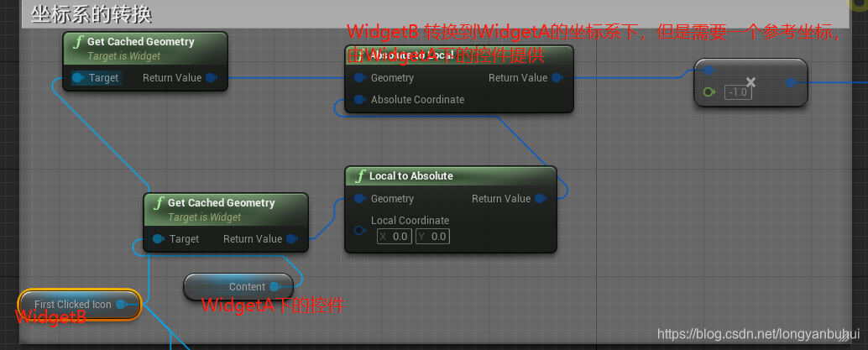Click the Local Coordinate X value field
Viewport: 868px width, 350px height.
click(x=395, y=237)
